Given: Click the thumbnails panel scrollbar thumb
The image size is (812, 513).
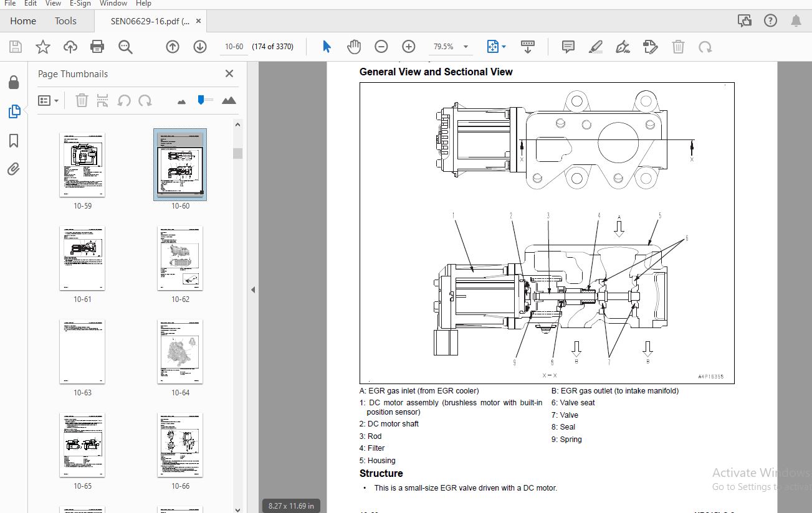Looking at the screenshot, I should (237, 153).
